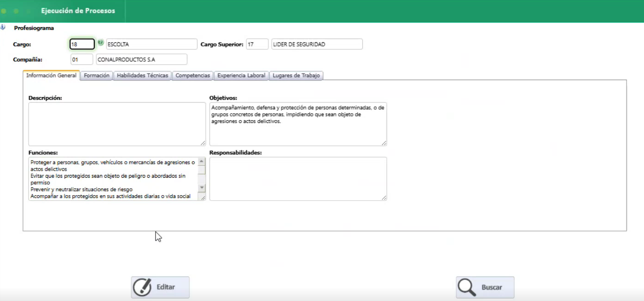Viewport: 644px width, 301px height.
Task: Click the line 'Prevenir y neutralizar situaciones de riesgo'
Action: (81, 189)
